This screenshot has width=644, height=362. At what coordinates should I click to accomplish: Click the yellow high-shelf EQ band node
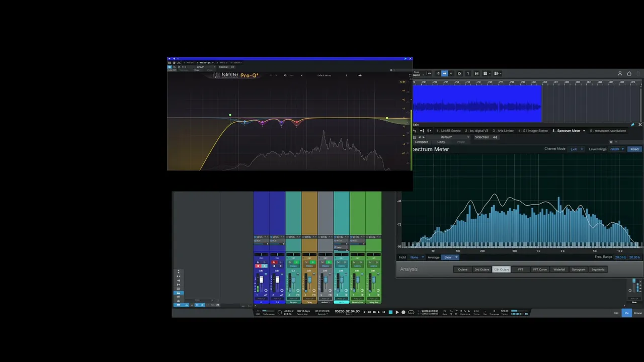(387, 119)
